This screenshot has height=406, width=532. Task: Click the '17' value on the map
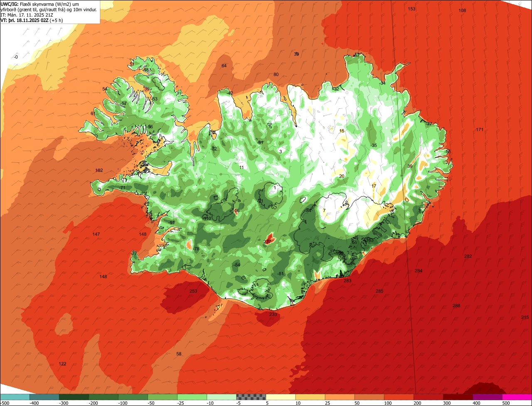pos(374,186)
